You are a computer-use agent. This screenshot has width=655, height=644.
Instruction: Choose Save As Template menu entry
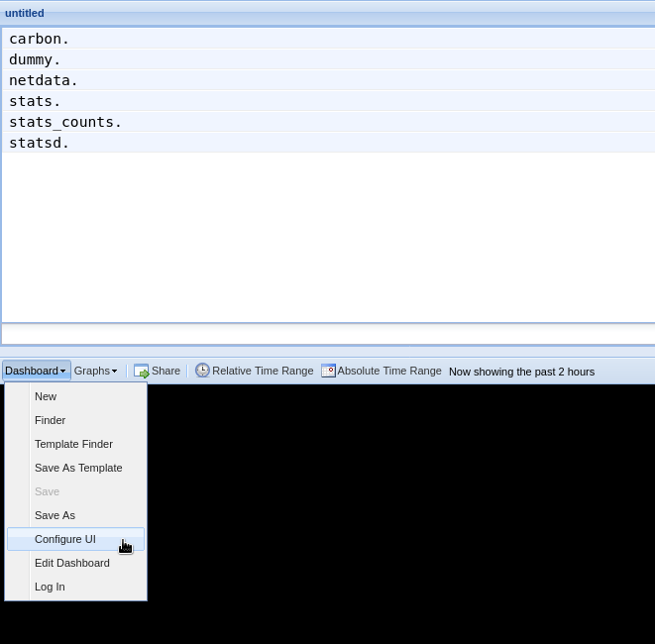75,468
